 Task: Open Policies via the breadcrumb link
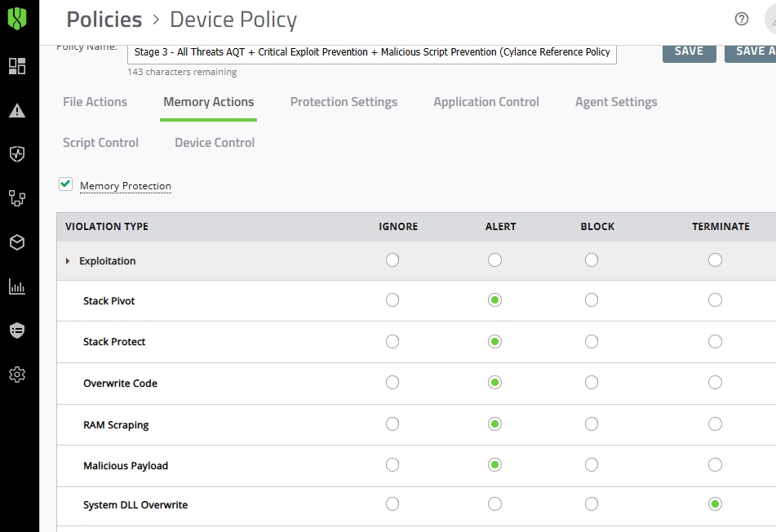[x=104, y=19]
